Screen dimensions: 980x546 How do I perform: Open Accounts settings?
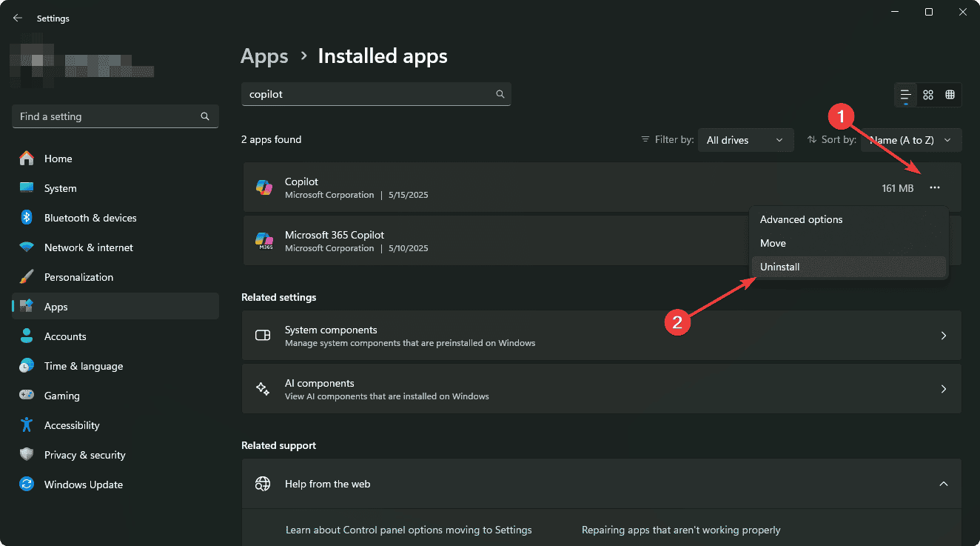pyautogui.click(x=115, y=336)
